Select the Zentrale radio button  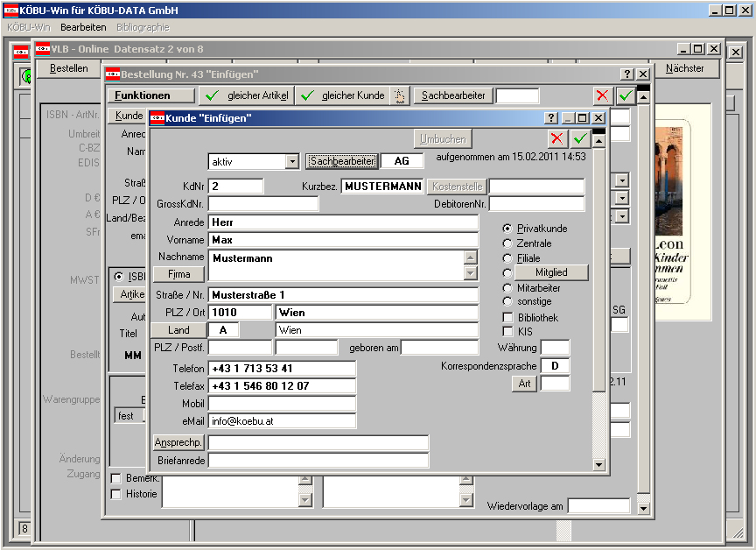(x=507, y=243)
